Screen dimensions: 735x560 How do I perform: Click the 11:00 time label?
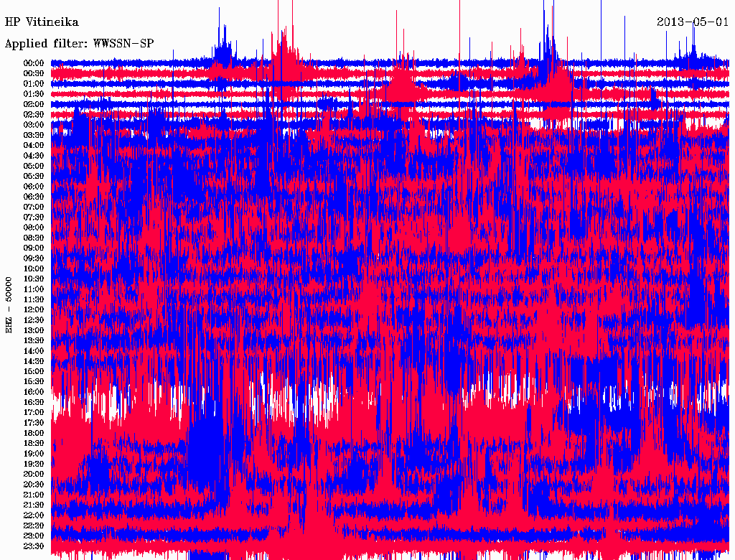(x=34, y=289)
